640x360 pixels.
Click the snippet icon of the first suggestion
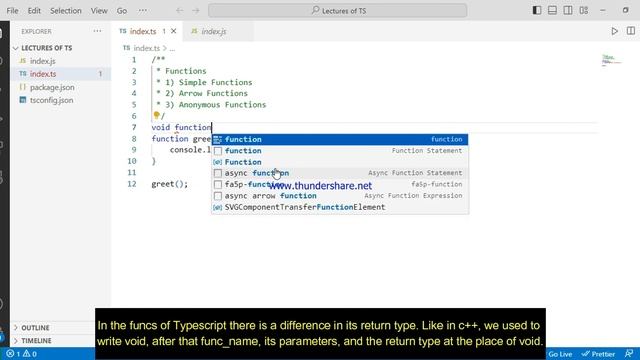218,140
